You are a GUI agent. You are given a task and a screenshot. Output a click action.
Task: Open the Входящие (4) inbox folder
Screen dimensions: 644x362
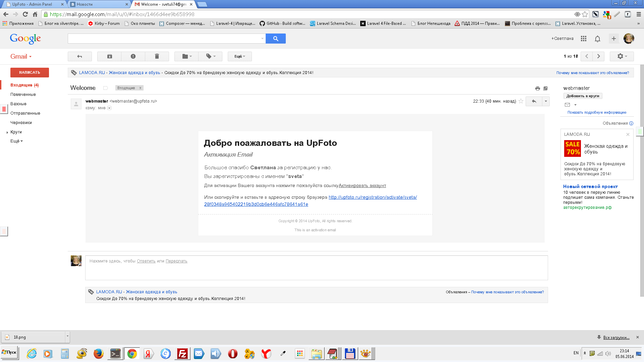(x=24, y=85)
